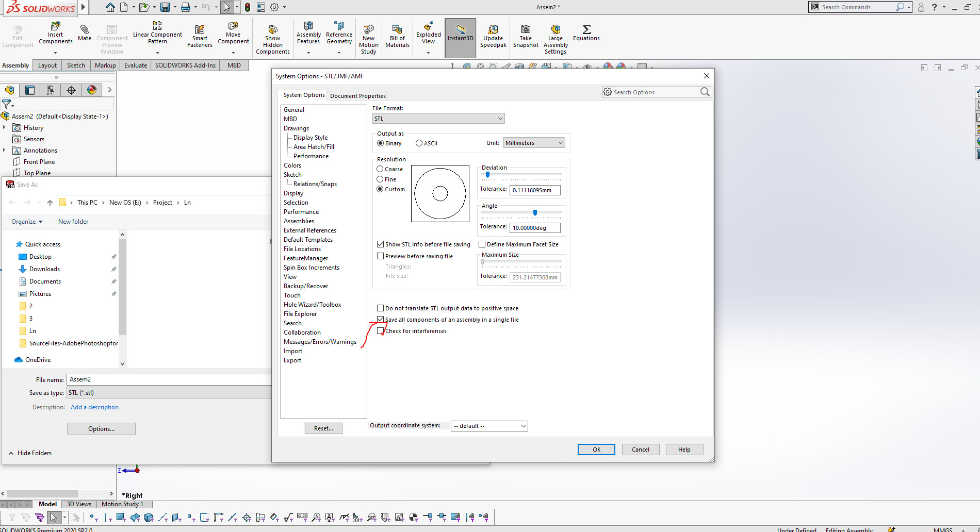Select the Mate tool
Viewport: 980px width, 532px height.
click(85, 32)
